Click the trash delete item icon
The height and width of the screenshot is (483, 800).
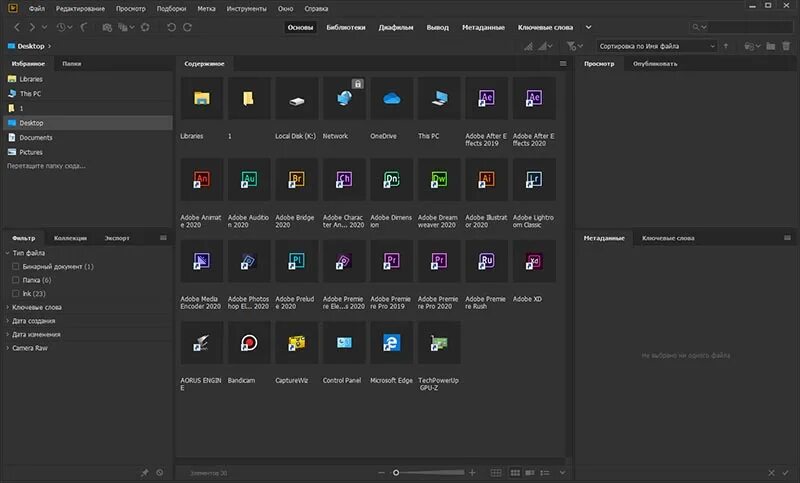(x=786, y=46)
